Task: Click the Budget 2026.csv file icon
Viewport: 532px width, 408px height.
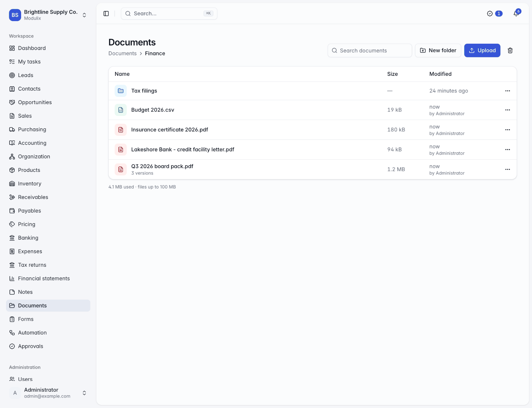Action: (121, 110)
